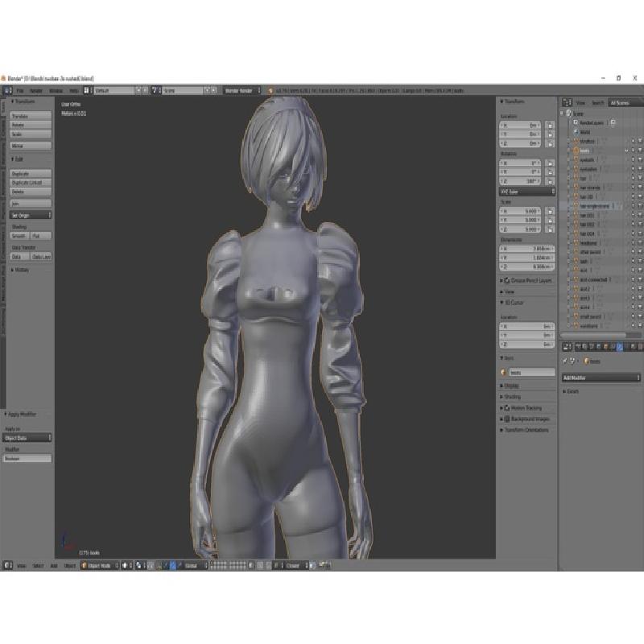Click the RenderLayers icon in outliner
This screenshot has width=644, height=644.
(x=576, y=122)
